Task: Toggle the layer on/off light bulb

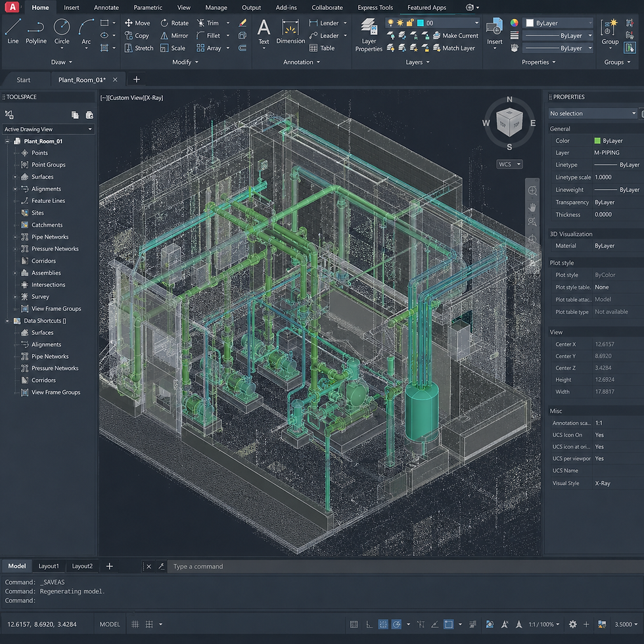Action: (x=390, y=23)
